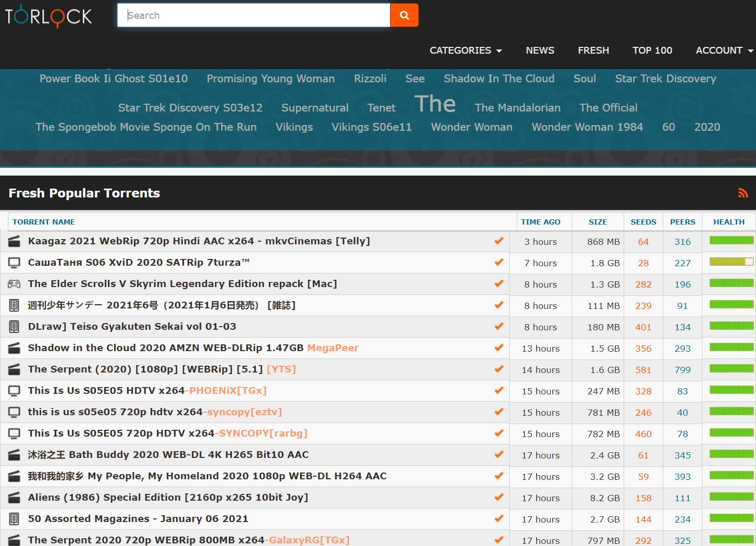Click the verified checkmark on The Serpent (2020) [1080p] row
Screen dimensions: 756x546
pos(499,369)
